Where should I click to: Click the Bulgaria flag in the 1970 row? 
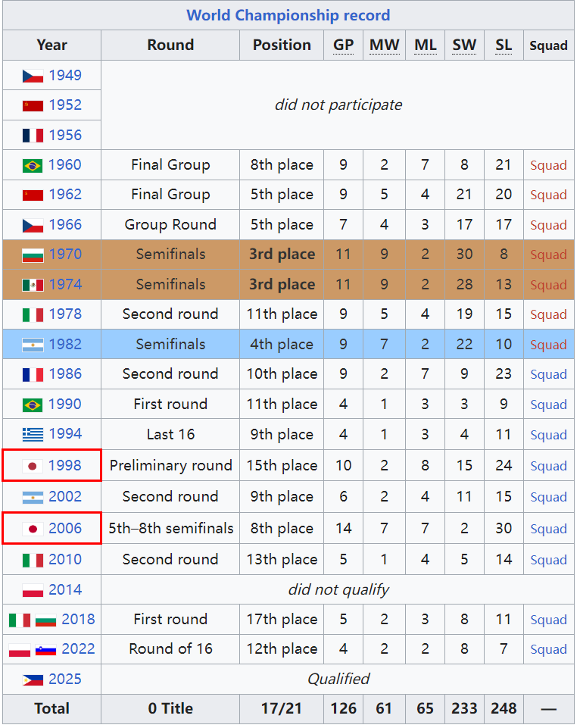(33, 255)
